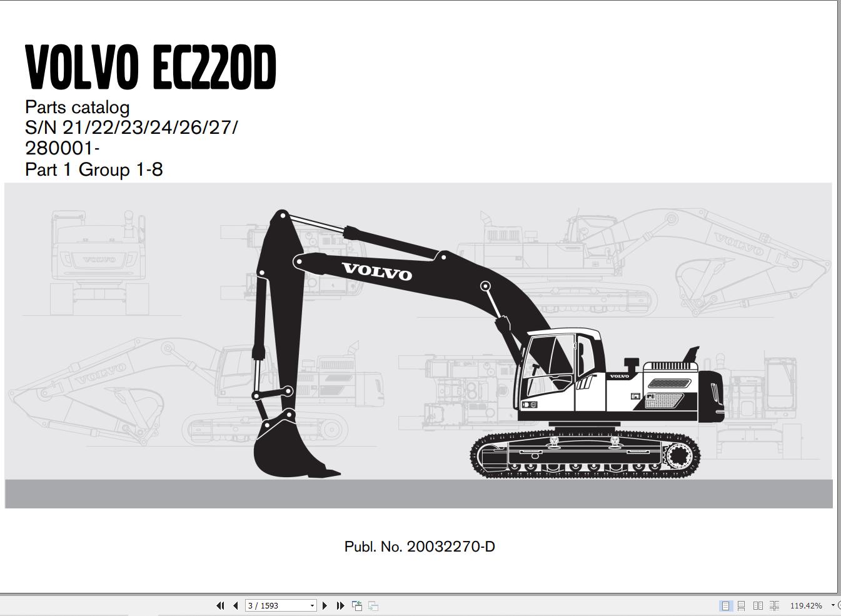
Task: Jump to the last page
Action: pyautogui.click(x=340, y=605)
